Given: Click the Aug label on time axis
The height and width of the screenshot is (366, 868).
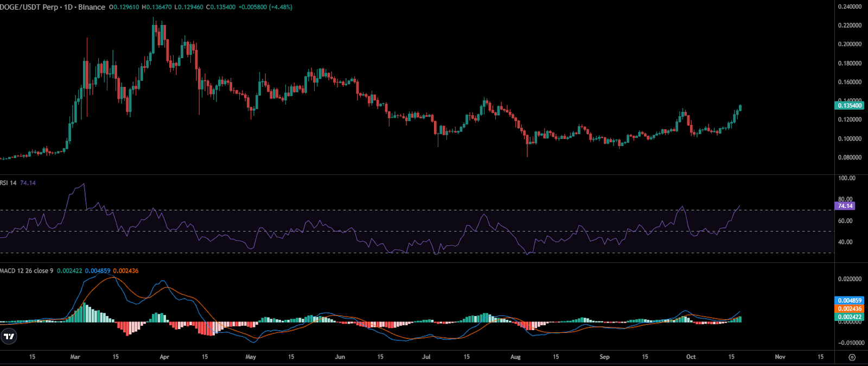Looking at the screenshot, I should [x=515, y=357].
